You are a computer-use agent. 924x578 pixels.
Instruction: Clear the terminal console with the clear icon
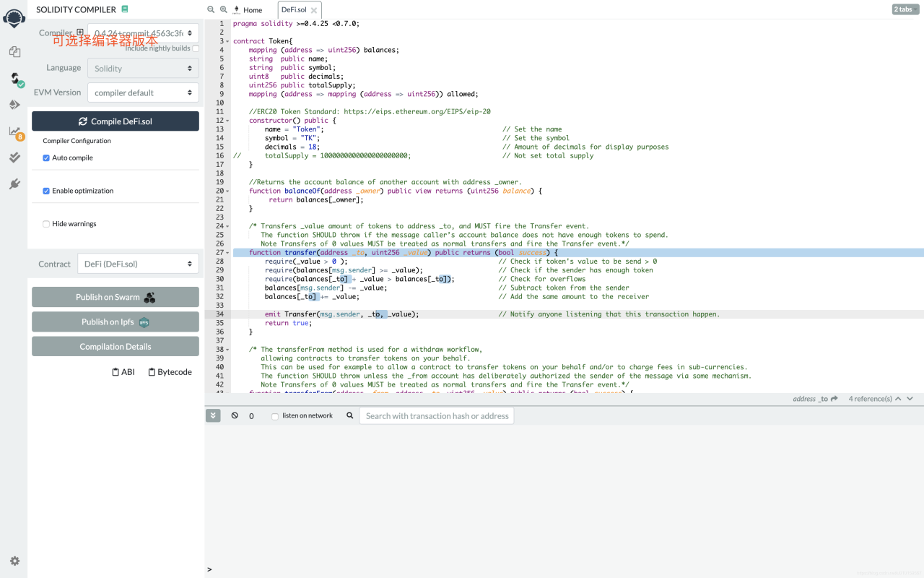pyautogui.click(x=235, y=415)
